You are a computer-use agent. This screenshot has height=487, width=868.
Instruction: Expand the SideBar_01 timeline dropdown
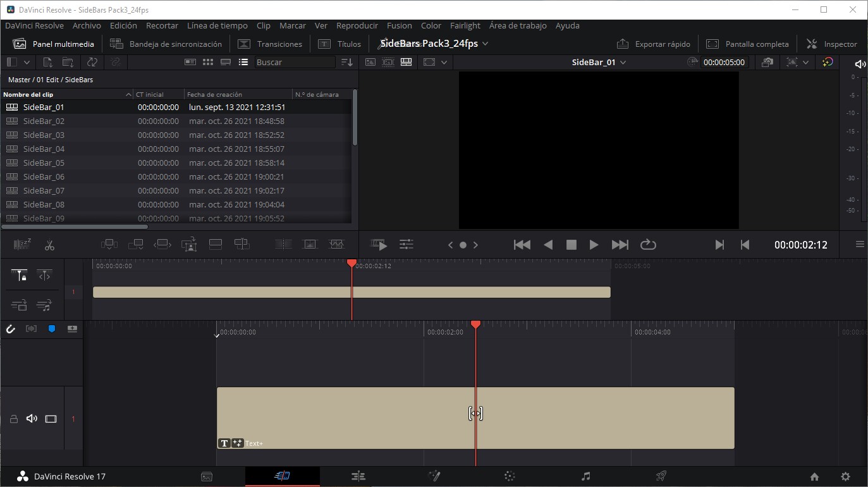(x=623, y=62)
